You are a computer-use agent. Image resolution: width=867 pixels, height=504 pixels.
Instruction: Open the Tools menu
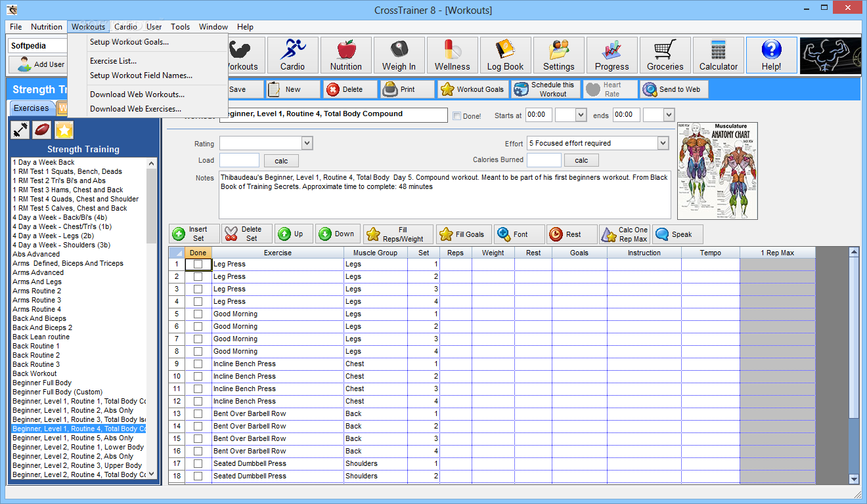pos(180,27)
